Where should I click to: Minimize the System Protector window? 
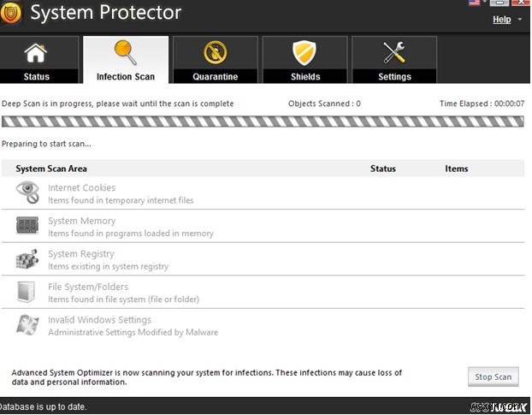click(x=499, y=3)
